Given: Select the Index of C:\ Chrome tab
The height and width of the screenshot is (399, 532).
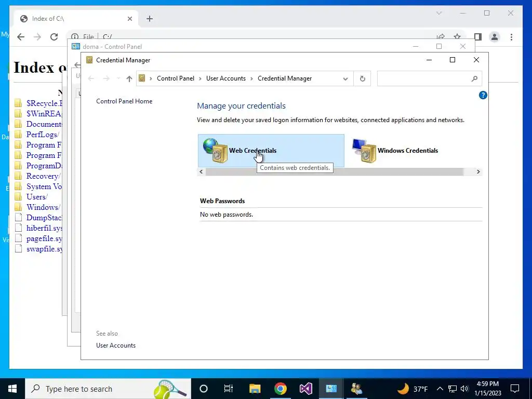Looking at the screenshot, I should point(76,19).
